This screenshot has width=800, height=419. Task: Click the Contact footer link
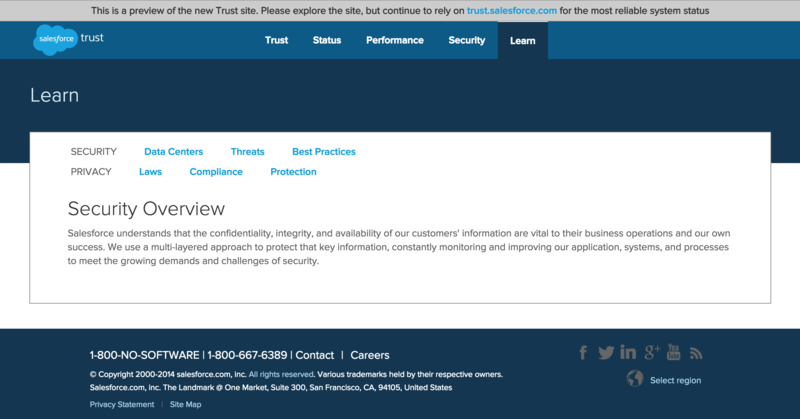(315, 355)
